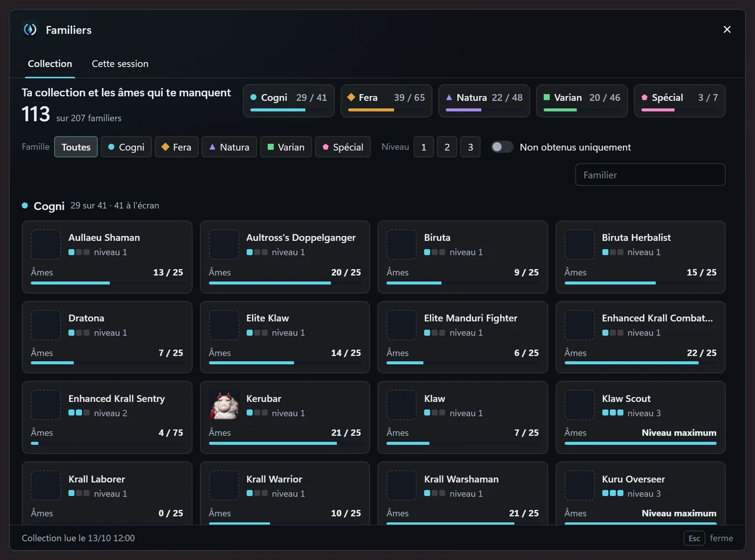Click the souls progress bar of Biruta
755x560 pixels.
click(462, 283)
